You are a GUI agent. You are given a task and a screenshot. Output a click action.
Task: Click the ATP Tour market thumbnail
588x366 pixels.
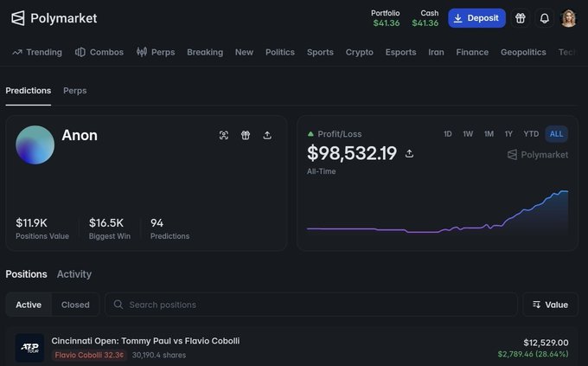pyautogui.click(x=29, y=348)
